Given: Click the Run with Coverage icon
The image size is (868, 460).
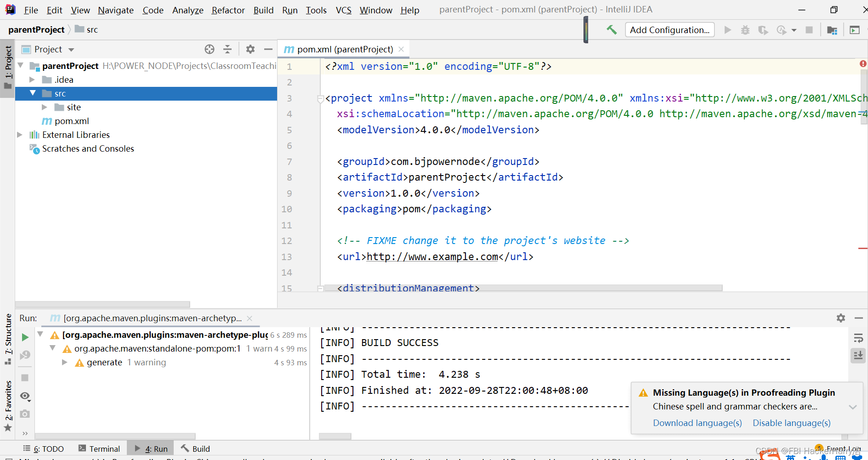Looking at the screenshot, I should 763,30.
